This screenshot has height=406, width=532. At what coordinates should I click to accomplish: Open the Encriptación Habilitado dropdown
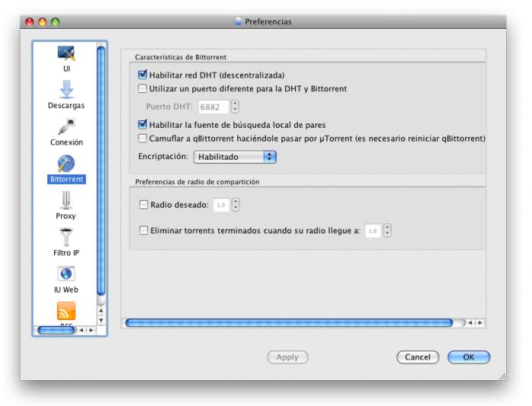(x=235, y=157)
